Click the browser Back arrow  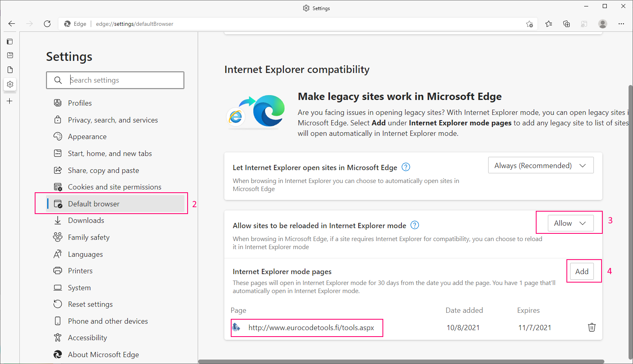12,24
